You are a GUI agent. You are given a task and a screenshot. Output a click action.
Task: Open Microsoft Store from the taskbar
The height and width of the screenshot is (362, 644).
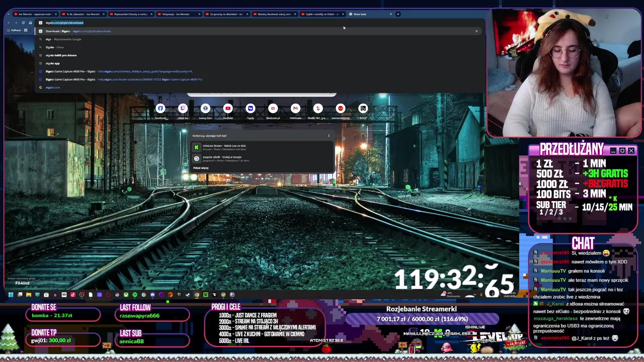click(46, 295)
